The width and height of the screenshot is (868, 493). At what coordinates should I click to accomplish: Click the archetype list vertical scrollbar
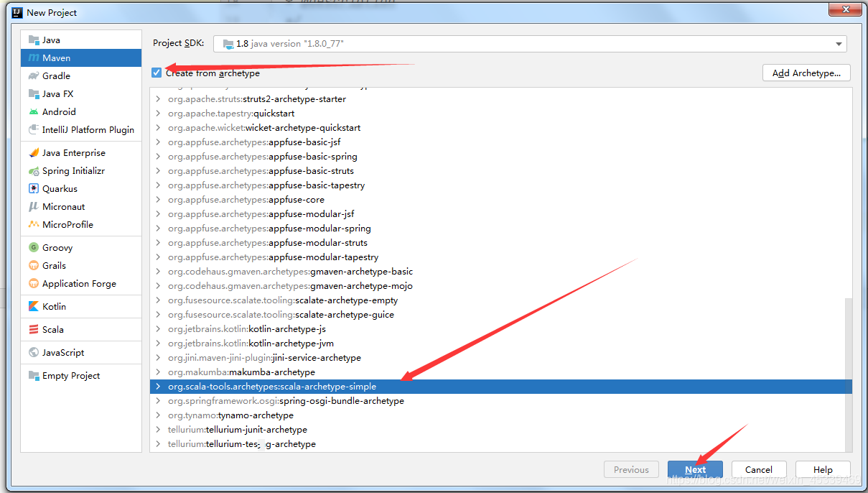tap(848, 374)
